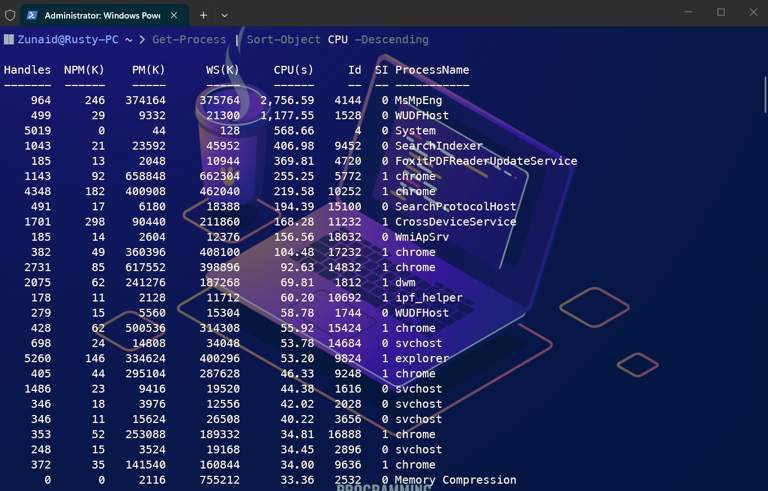Image resolution: width=768 pixels, height=491 pixels.
Task: Click the dwm process name
Action: 405,283
